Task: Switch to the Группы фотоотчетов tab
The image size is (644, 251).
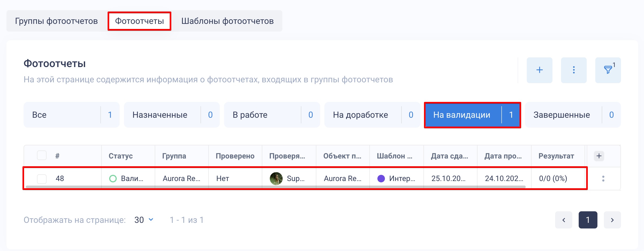Action: [x=56, y=21]
